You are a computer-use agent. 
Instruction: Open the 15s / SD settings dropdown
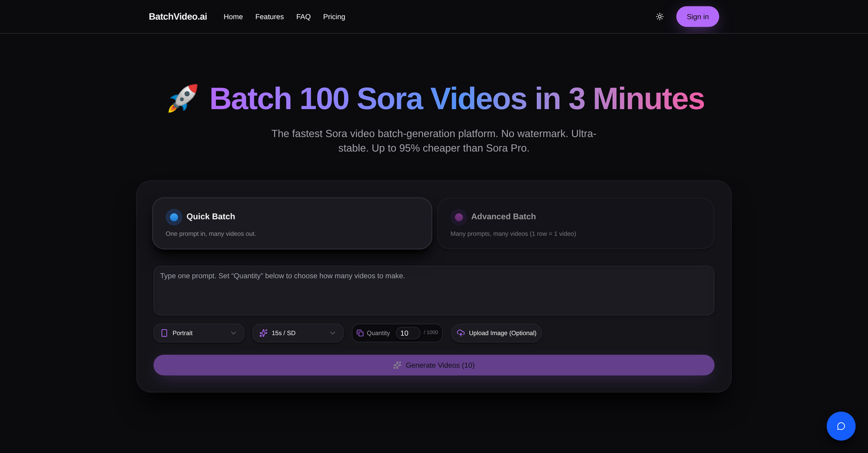[x=298, y=333]
